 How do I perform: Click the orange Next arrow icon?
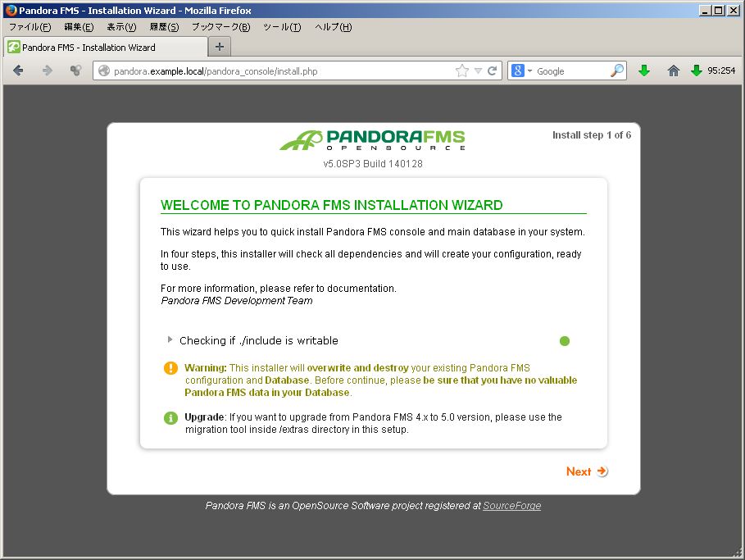tap(602, 471)
